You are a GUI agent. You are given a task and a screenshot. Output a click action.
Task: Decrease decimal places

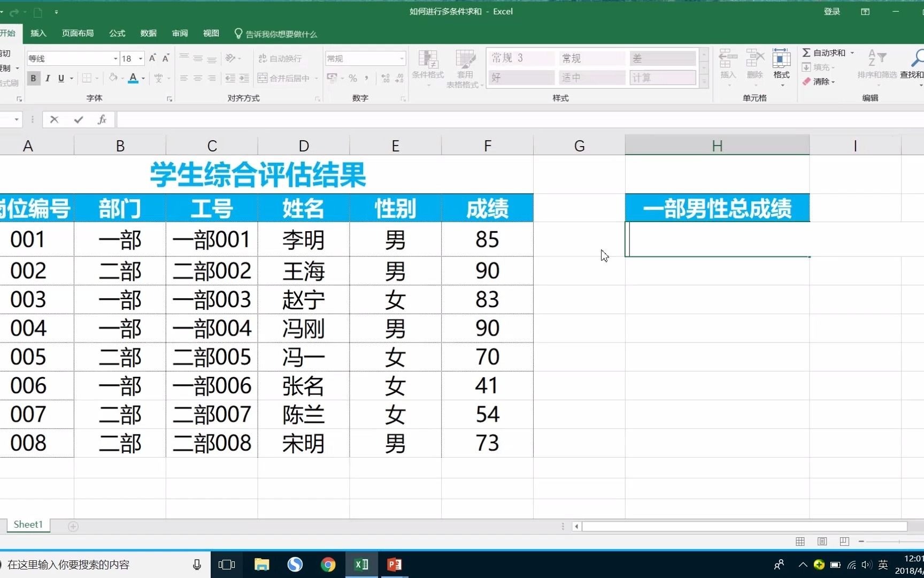(399, 78)
